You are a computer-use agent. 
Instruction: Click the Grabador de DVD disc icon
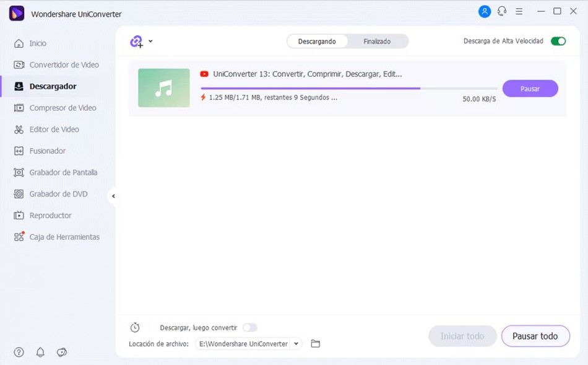(x=19, y=194)
